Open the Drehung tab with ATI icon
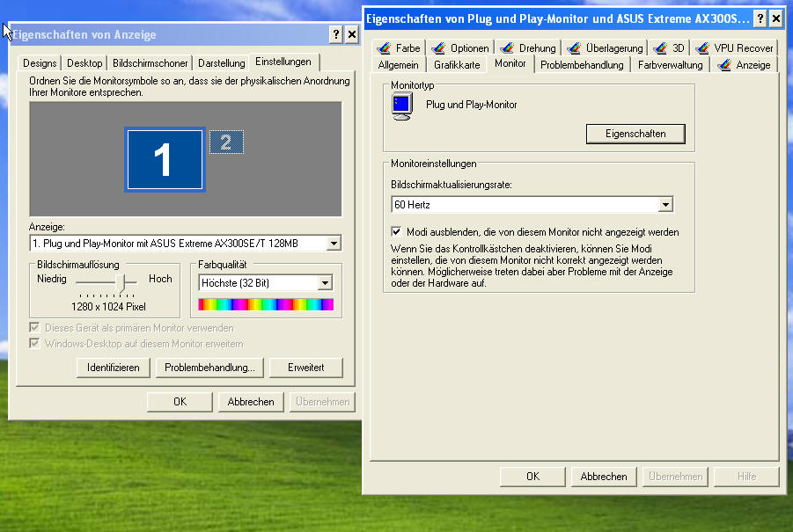793x532 pixels. coord(528,48)
